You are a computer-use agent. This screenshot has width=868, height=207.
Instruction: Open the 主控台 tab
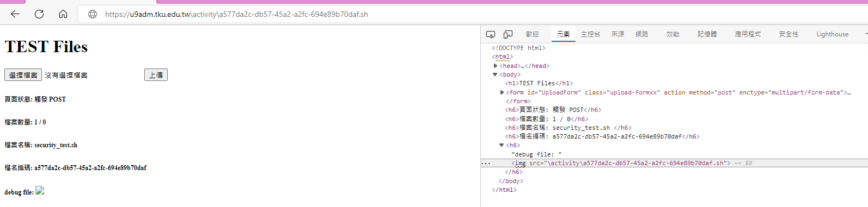(590, 34)
